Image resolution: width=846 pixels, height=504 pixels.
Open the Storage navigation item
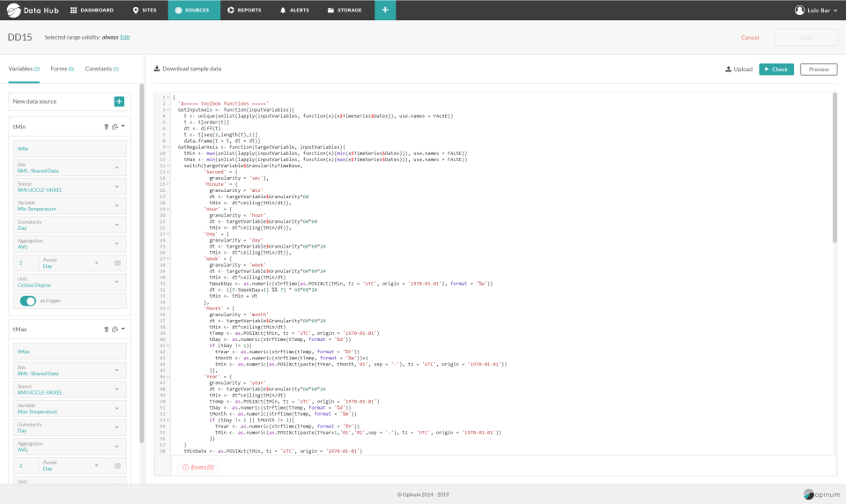tap(345, 11)
